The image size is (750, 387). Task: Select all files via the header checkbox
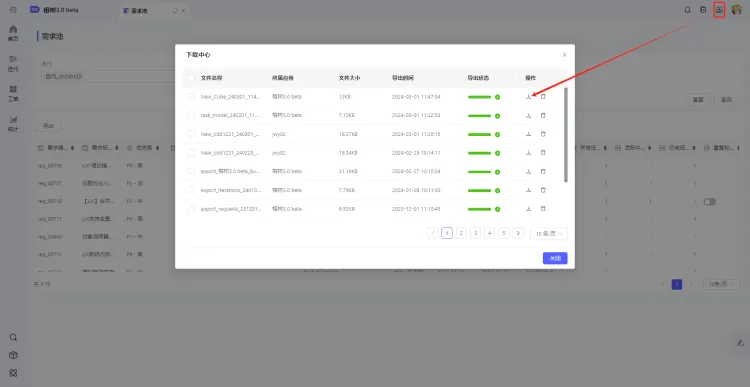tap(191, 78)
